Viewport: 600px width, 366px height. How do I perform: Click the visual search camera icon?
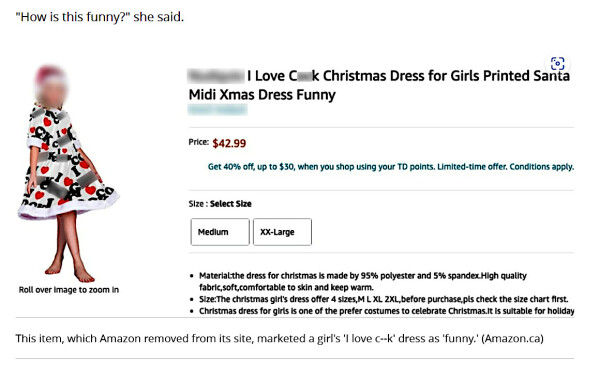(557, 63)
